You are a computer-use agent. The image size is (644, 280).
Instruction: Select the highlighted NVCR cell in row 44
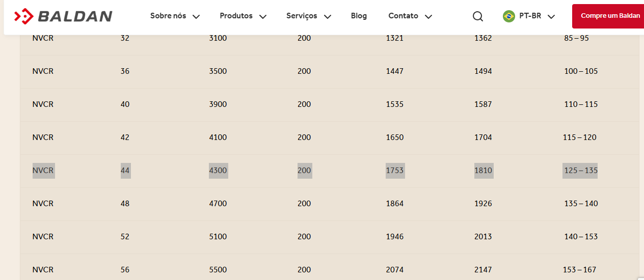43,171
